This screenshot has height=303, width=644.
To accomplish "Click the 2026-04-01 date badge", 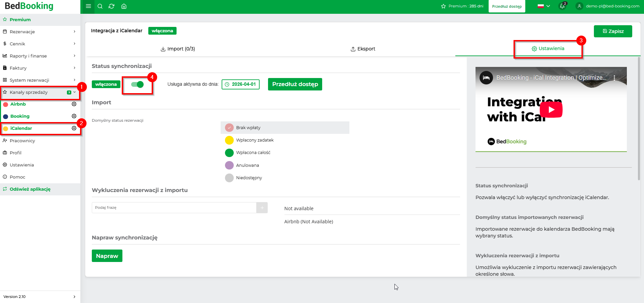I will coord(240,84).
